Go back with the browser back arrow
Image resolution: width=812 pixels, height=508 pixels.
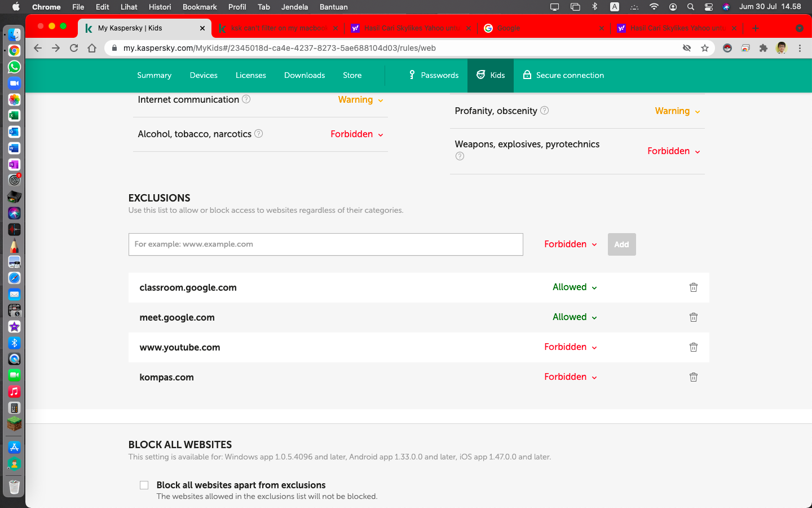click(x=38, y=48)
